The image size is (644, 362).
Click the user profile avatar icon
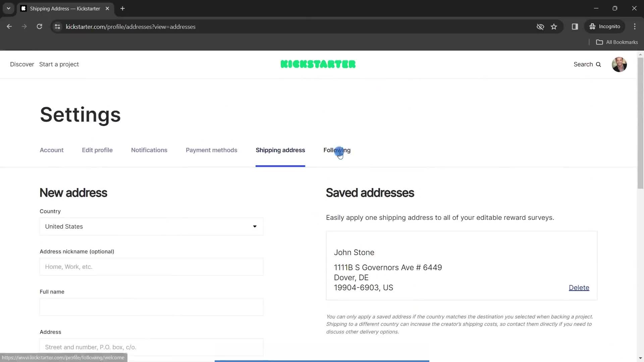[619, 64]
